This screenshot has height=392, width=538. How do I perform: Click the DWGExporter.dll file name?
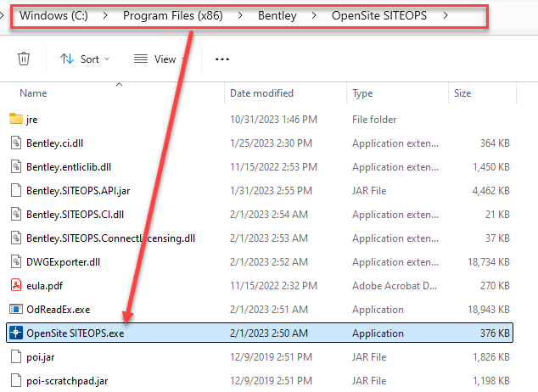63,262
